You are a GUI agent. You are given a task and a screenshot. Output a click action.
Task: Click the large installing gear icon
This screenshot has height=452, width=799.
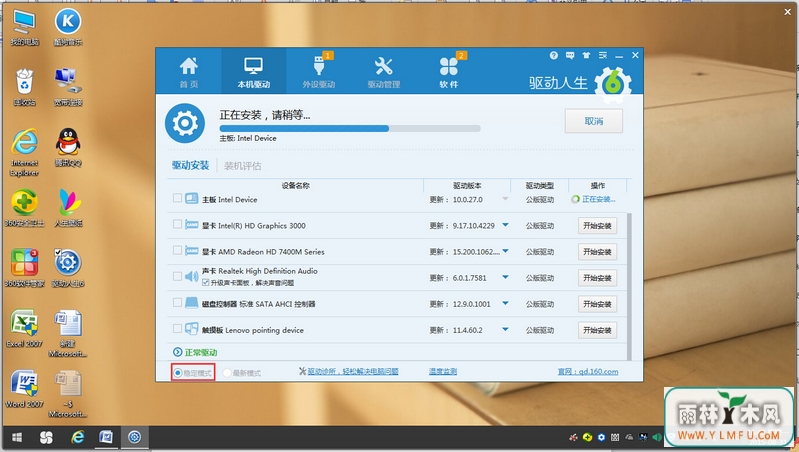point(185,123)
